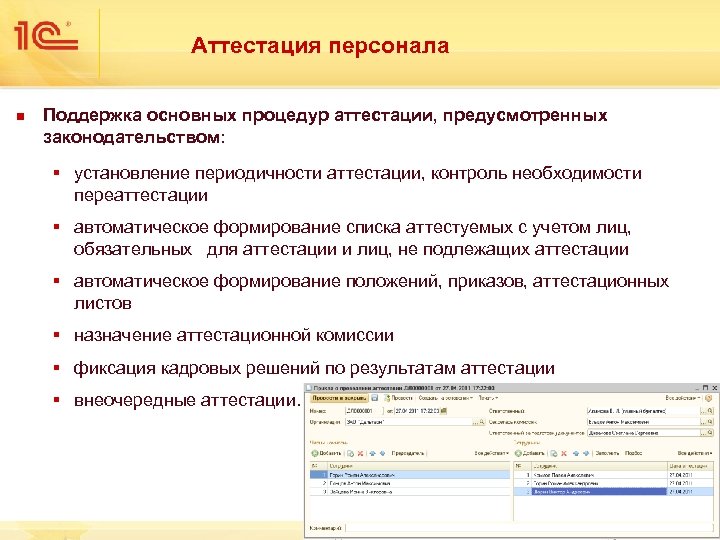Click the 'Ответственный' responsible person field
This screenshot has height=540, width=720.
click(643, 411)
